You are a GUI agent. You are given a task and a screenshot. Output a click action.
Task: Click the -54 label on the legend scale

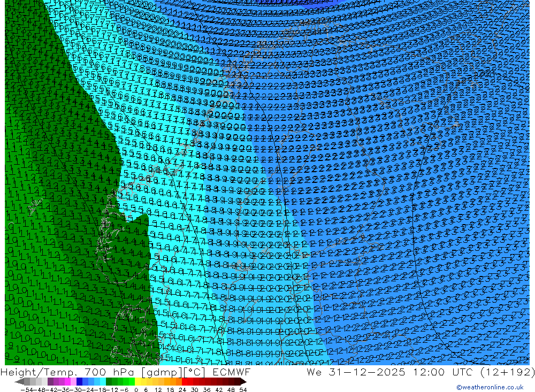[27, 390]
